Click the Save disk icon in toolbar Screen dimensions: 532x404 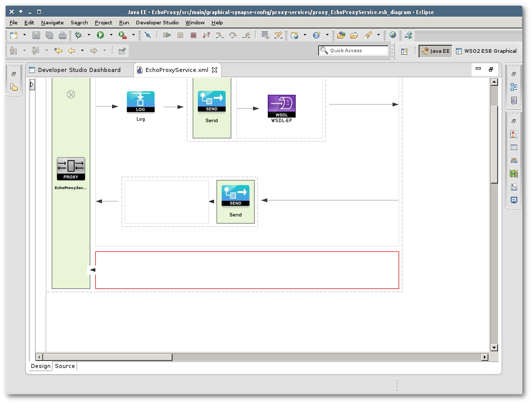(x=37, y=35)
